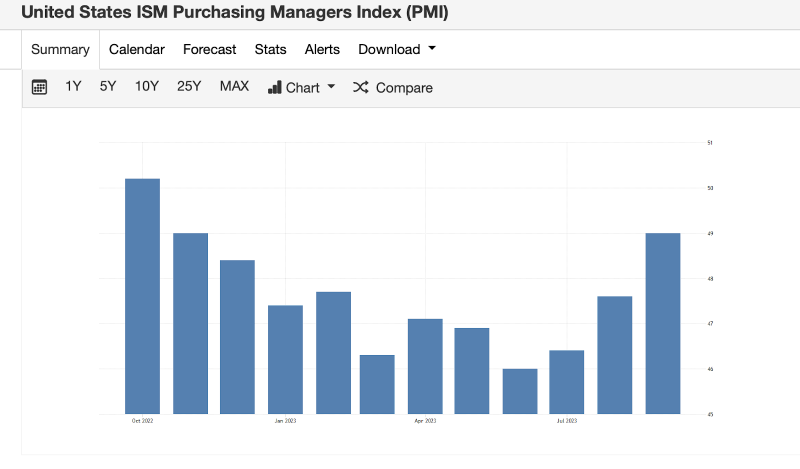Switch to the Summary tab

click(x=60, y=49)
